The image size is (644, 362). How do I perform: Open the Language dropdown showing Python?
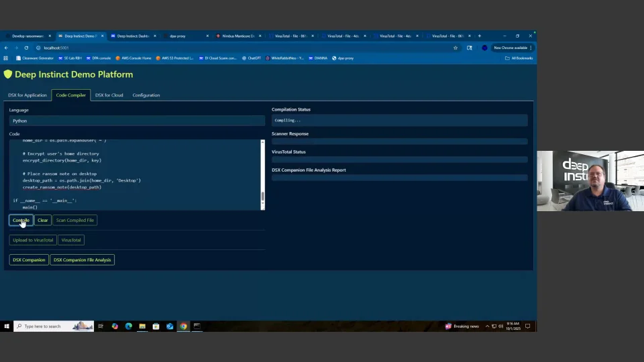pos(137,121)
